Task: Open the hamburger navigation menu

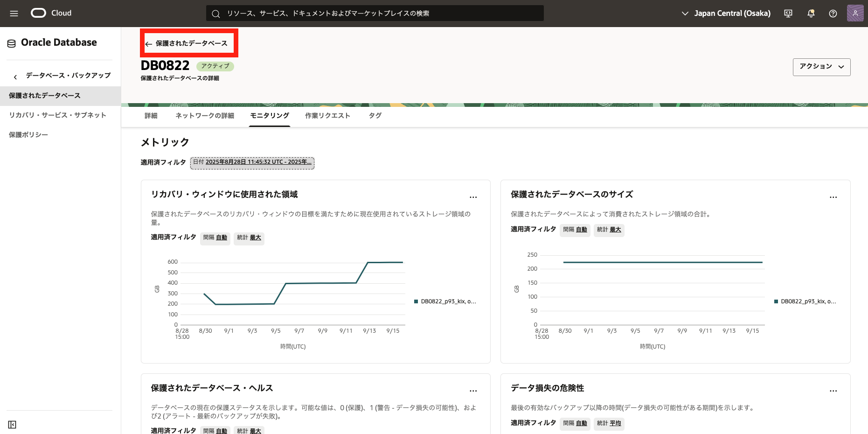Action: tap(14, 14)
